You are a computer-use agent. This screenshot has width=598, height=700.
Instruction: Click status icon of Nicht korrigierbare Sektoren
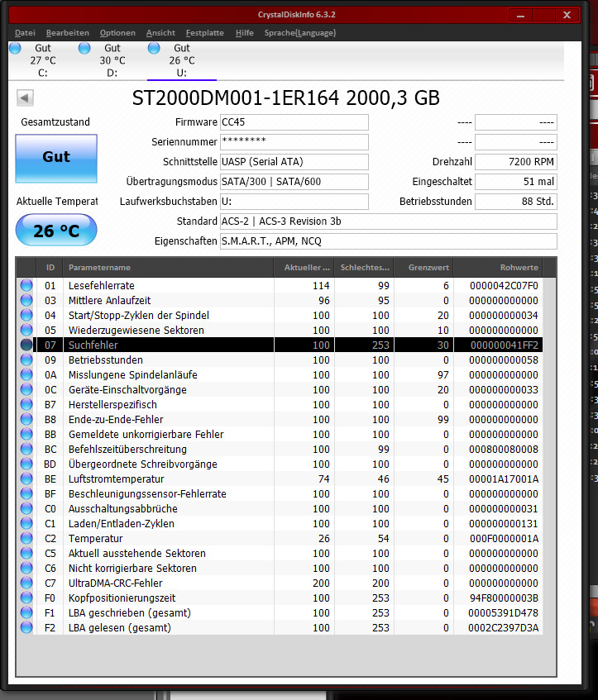point(26,568)
